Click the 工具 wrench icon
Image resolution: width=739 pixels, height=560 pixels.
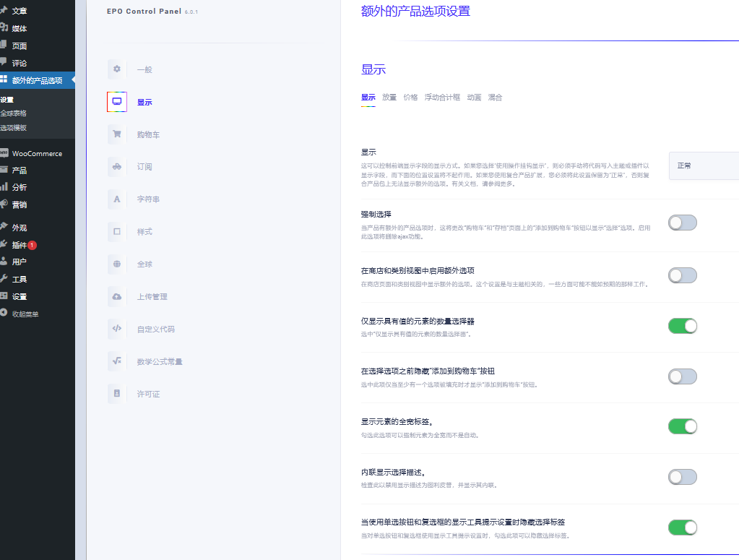pyautogui.click(x=4, y=279)
